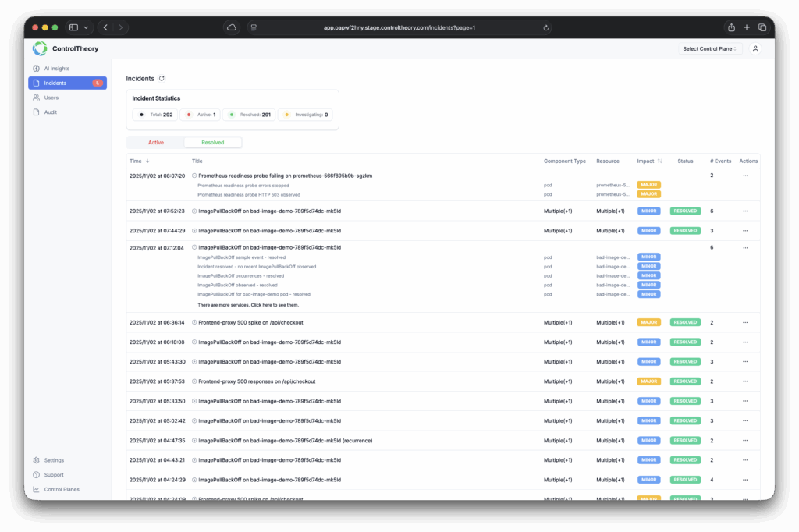Open Settings from the sidebar
Image resolution: width=799 pixels, height=532 pixels.
point(54,460)
